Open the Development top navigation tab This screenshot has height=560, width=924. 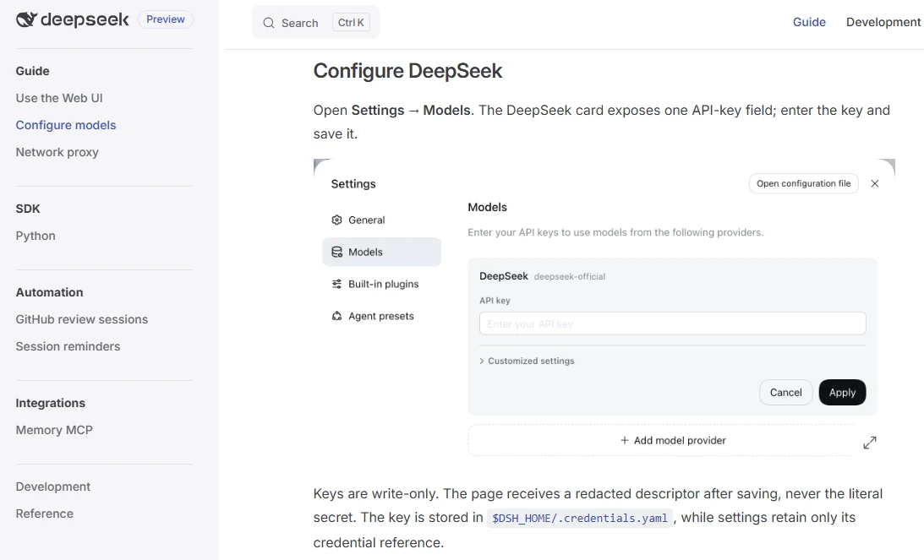pos(883,22)
